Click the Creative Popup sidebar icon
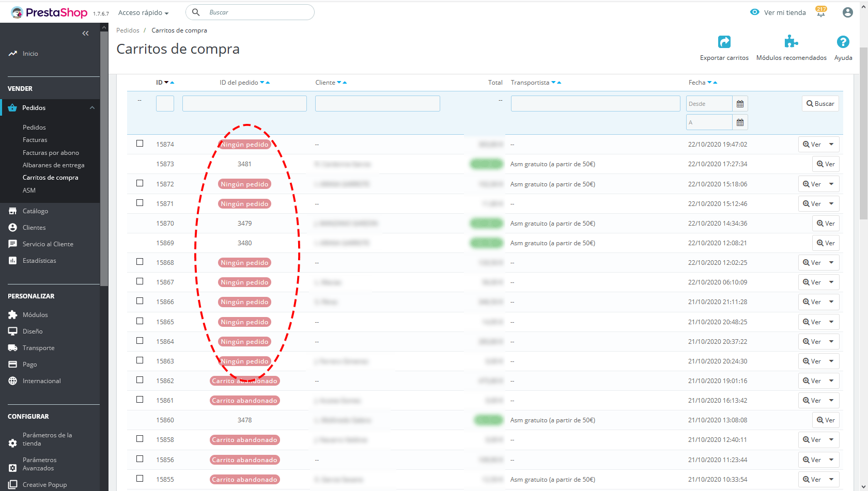 (x=13, y=484)
